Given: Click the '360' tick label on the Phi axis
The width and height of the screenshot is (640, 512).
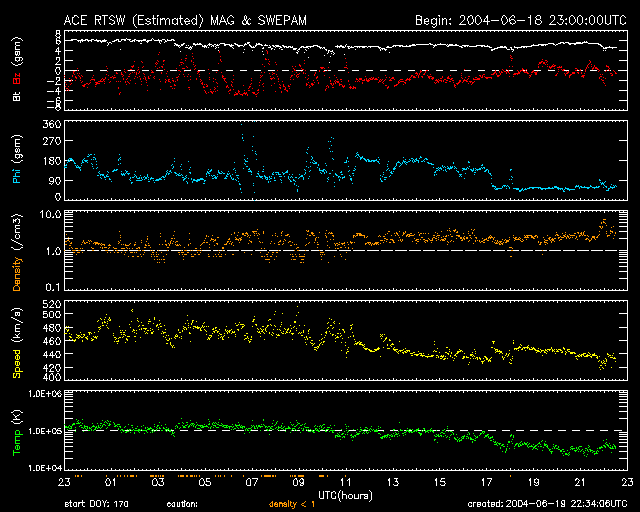Looking at the screenshot, I should click(52, 124).
